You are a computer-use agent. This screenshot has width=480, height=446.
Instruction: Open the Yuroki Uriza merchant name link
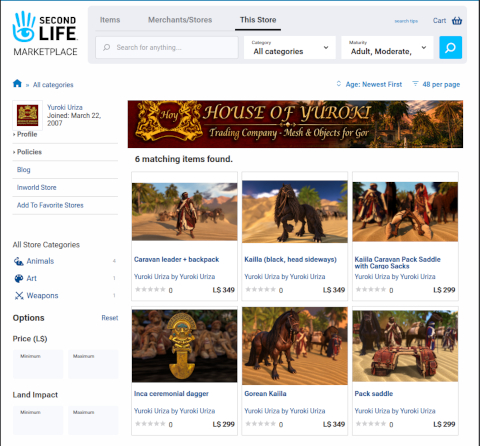click(x=65, y=107)
